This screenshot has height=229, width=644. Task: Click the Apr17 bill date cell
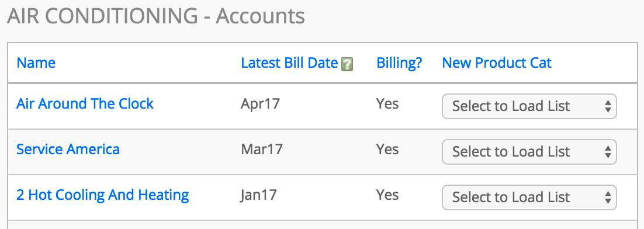pos(260,104)
